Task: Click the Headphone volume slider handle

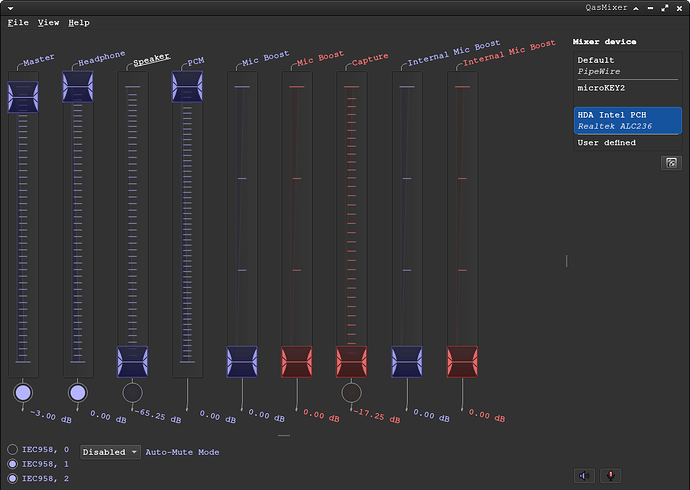Action: (78, 87)
